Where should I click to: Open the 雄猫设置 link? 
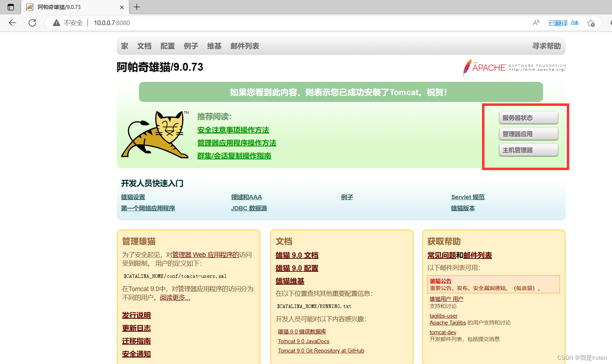[133, 197]
